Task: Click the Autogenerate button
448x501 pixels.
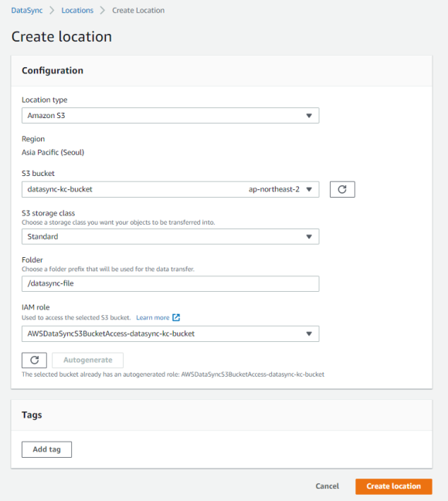Action: click(x=87, y=360)
